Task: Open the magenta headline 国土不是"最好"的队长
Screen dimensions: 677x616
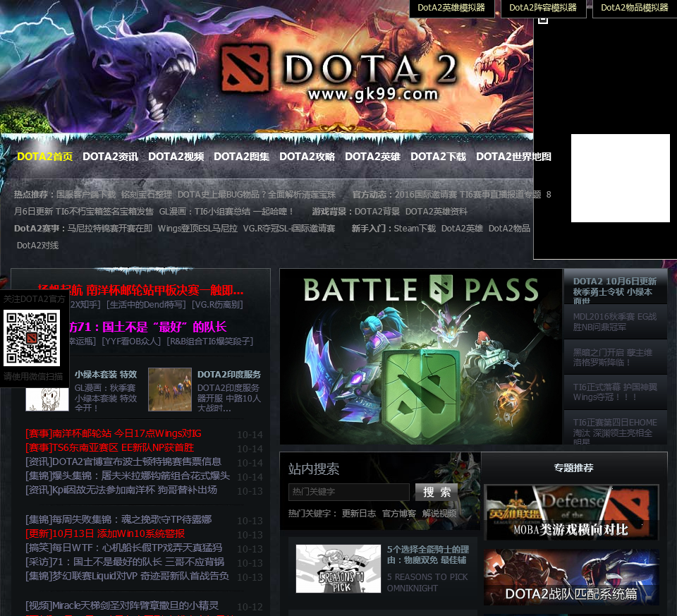Action: tap(147, 327)
